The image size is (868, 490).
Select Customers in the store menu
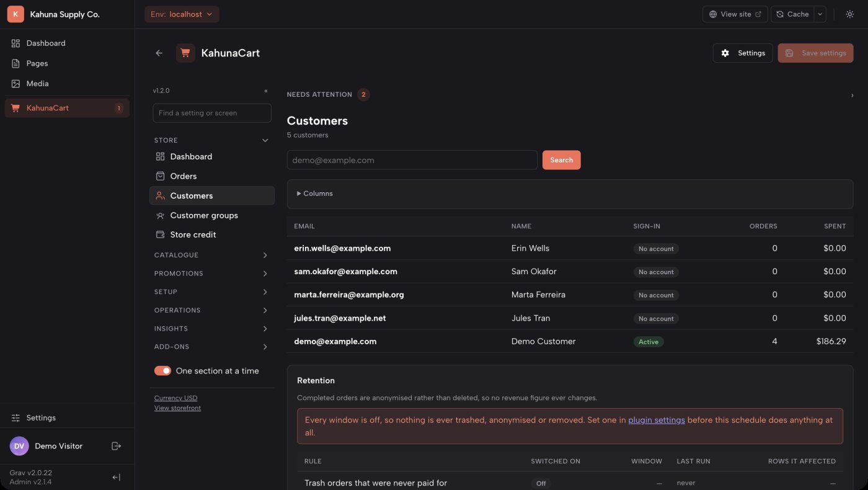point(212,195)
